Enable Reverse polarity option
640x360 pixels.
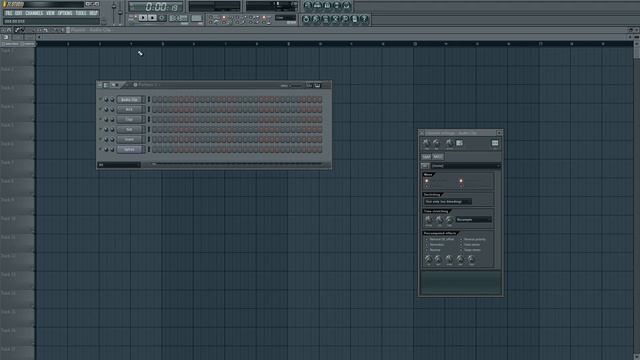tap(473, 239)
